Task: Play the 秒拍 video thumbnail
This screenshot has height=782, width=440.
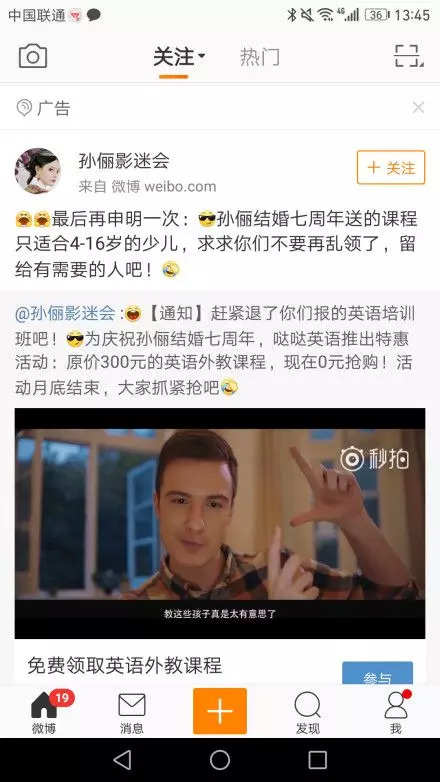Action: (220, 523)
